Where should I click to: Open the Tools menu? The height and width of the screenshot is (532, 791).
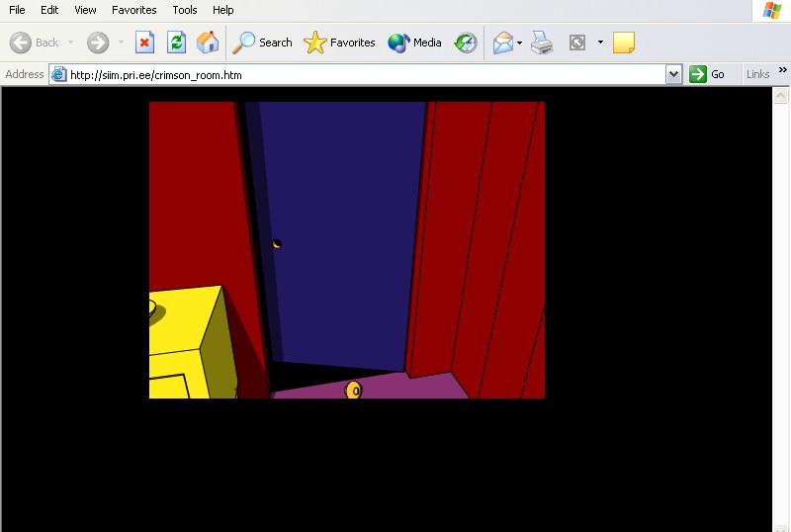[185, 10]
